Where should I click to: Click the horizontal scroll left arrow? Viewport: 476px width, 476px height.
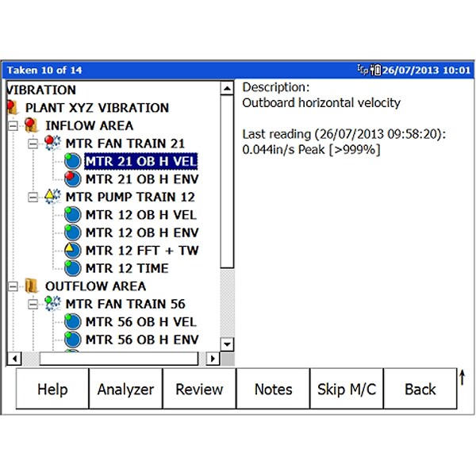[x=14, y=359]
